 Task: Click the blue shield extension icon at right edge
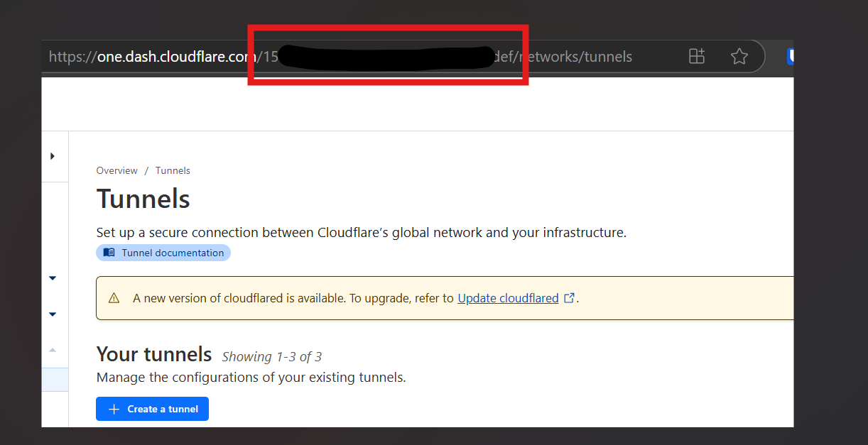click(790, 57)
